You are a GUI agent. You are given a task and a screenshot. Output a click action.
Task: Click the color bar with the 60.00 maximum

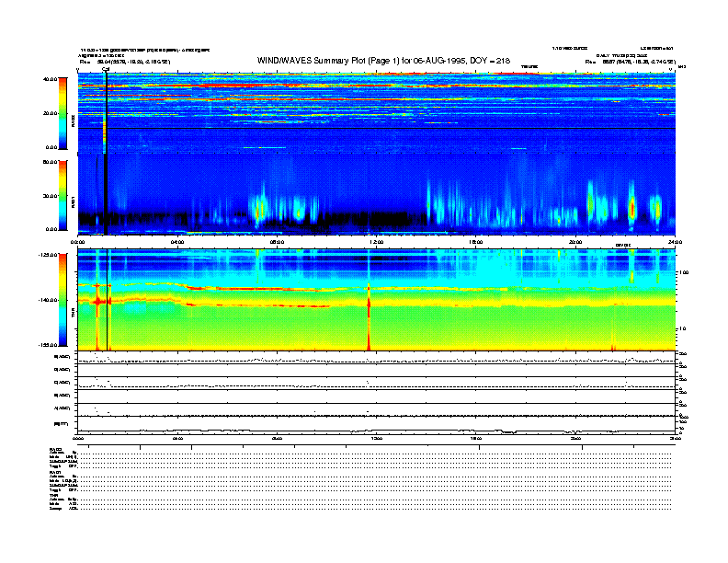point(63,195)
